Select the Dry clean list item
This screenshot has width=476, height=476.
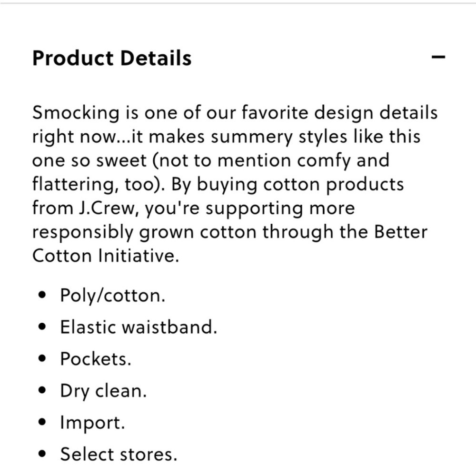pyautogui.click(x=103, y=391)
